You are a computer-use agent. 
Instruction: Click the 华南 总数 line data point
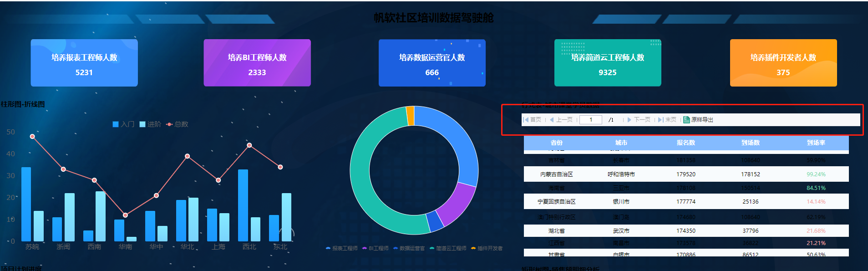pyautogui.click(x=125, y=215)
